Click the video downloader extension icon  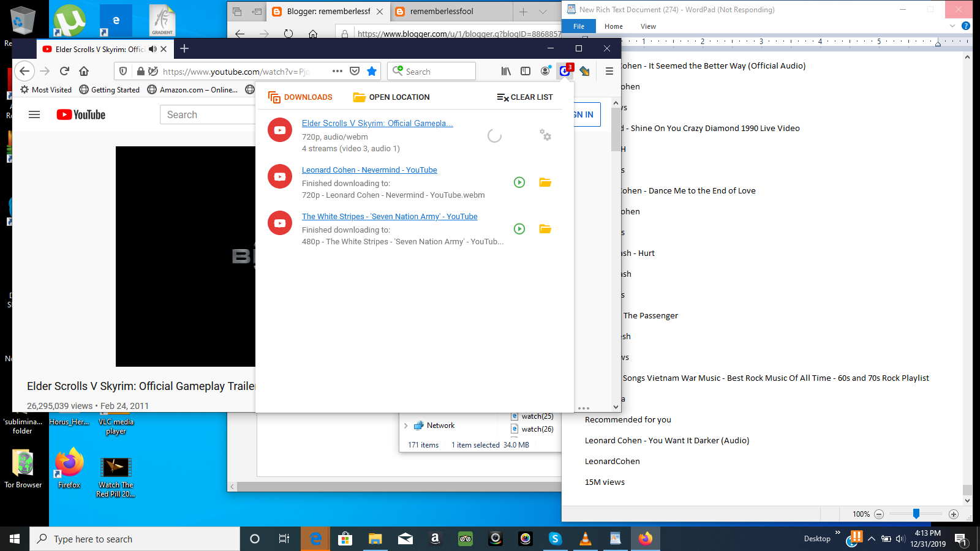[565, 70]
